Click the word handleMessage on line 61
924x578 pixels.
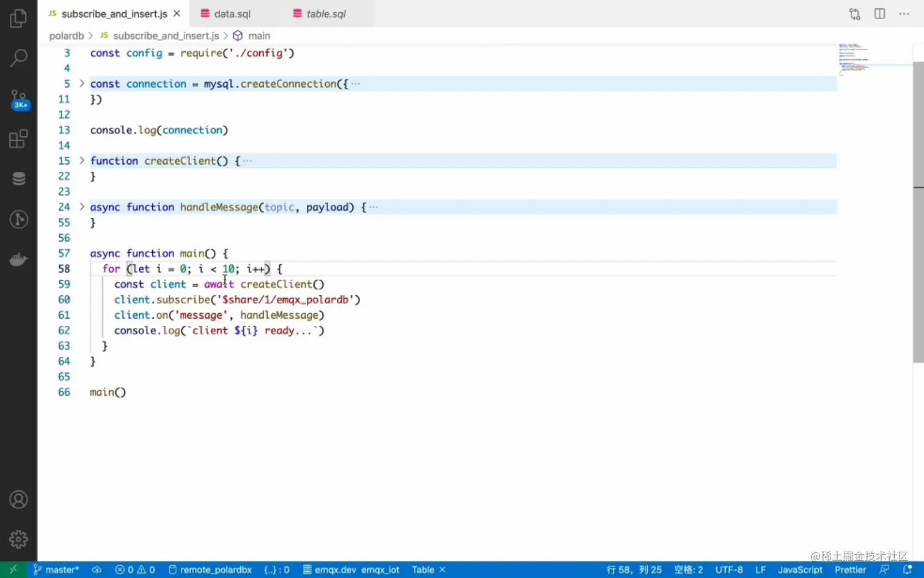pyautogui.click(x=279, y=315)
